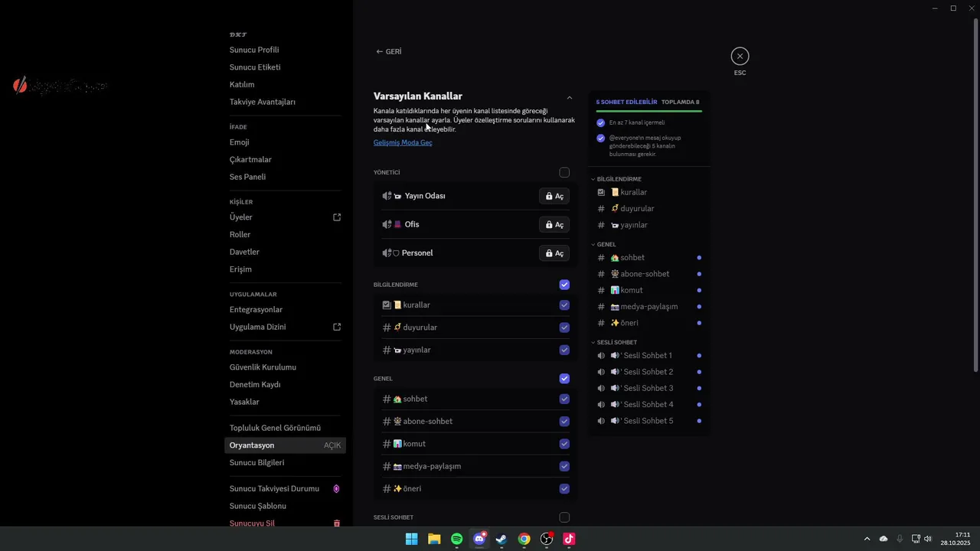Click the trash icon next to Sunucuyu Sil
Viewport: 980px width, 551px height.
[x=336, y=523]
